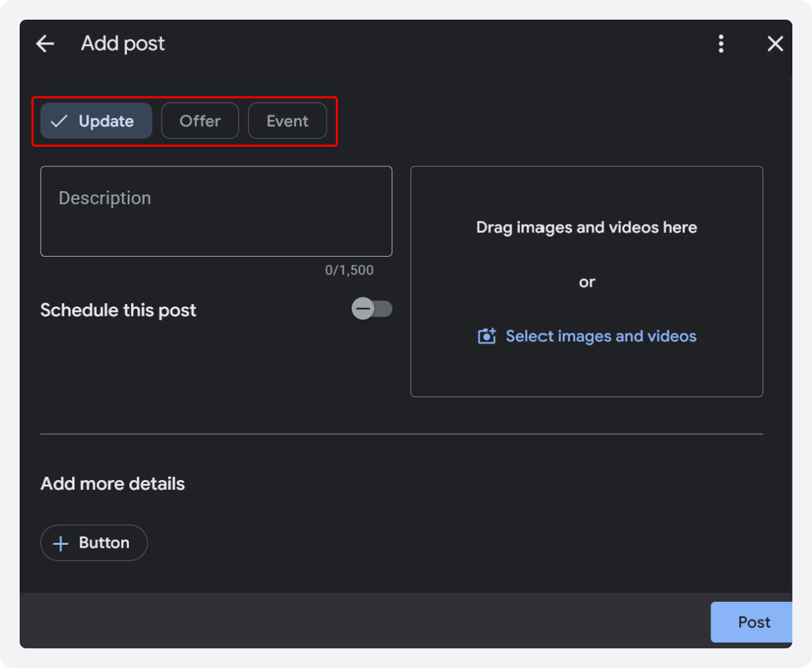Close the Add post dialog

775,44
